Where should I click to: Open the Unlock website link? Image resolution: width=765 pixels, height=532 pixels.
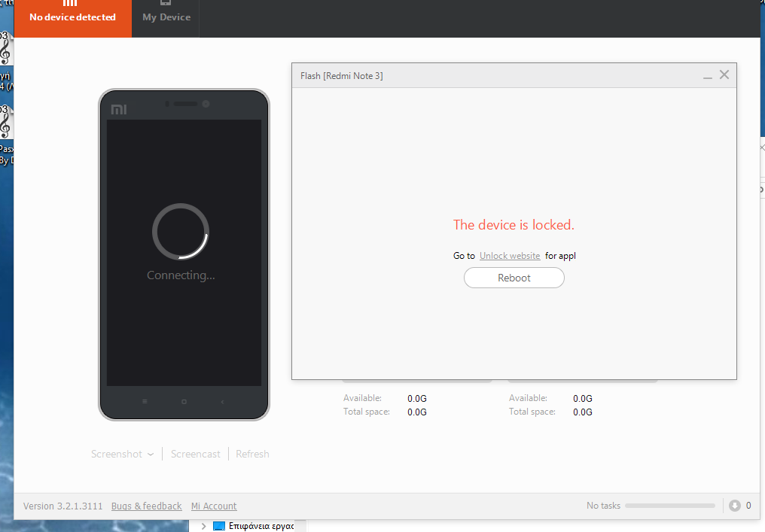pos(509,256)
